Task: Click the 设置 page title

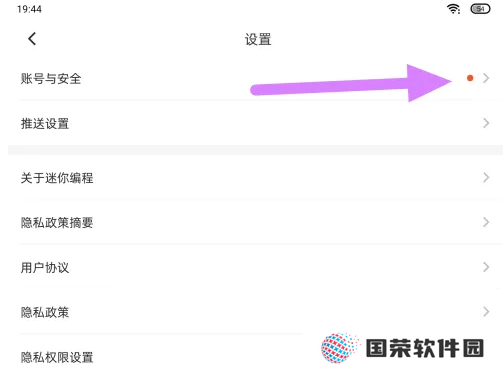Action: pos(258,39)
